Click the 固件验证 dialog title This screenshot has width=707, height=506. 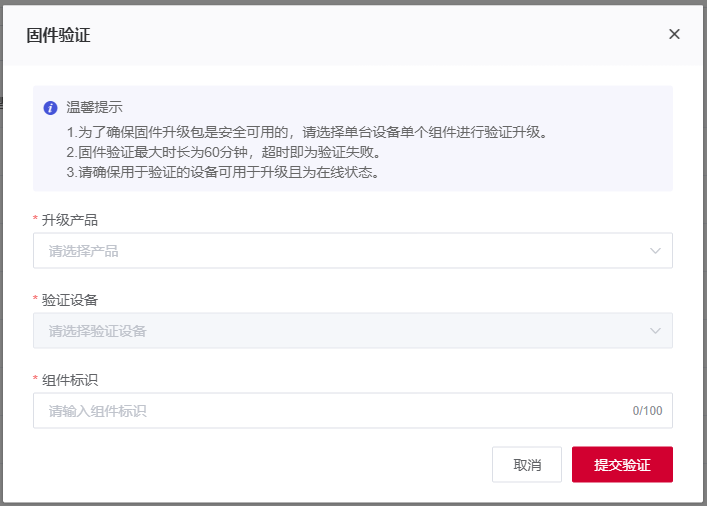[x=58, y=35]
